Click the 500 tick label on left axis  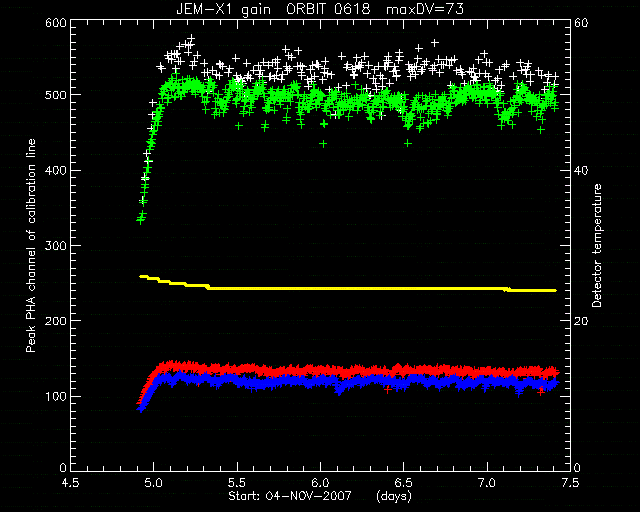(x=56, y=95)
